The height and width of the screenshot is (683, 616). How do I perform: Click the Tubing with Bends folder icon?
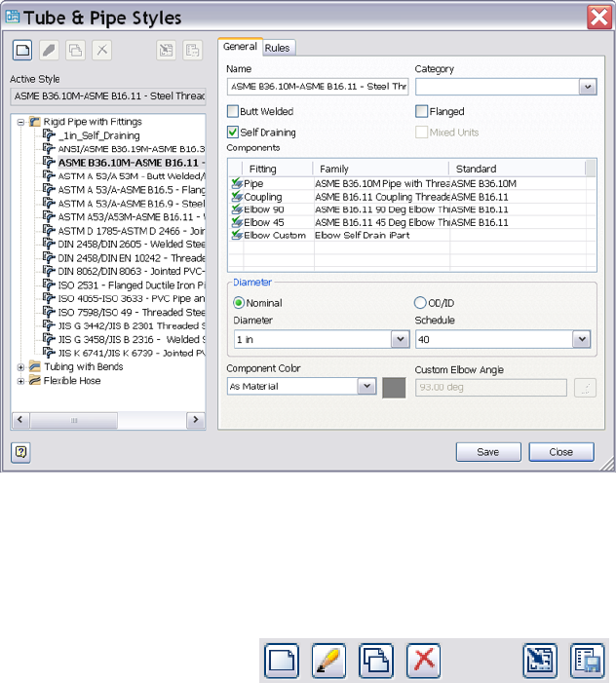35,366
